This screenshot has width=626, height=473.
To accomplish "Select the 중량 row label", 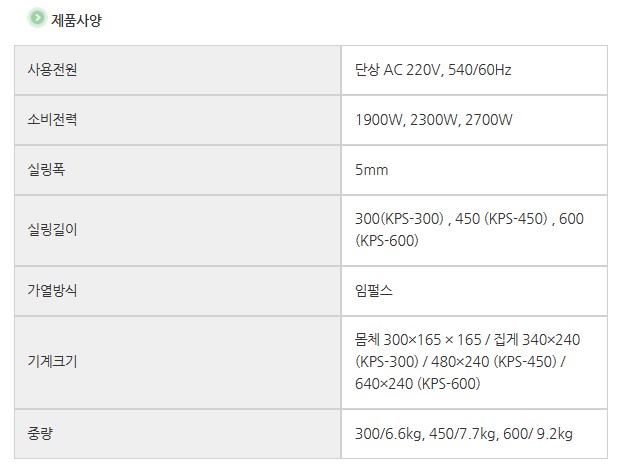I will point(41,433).
